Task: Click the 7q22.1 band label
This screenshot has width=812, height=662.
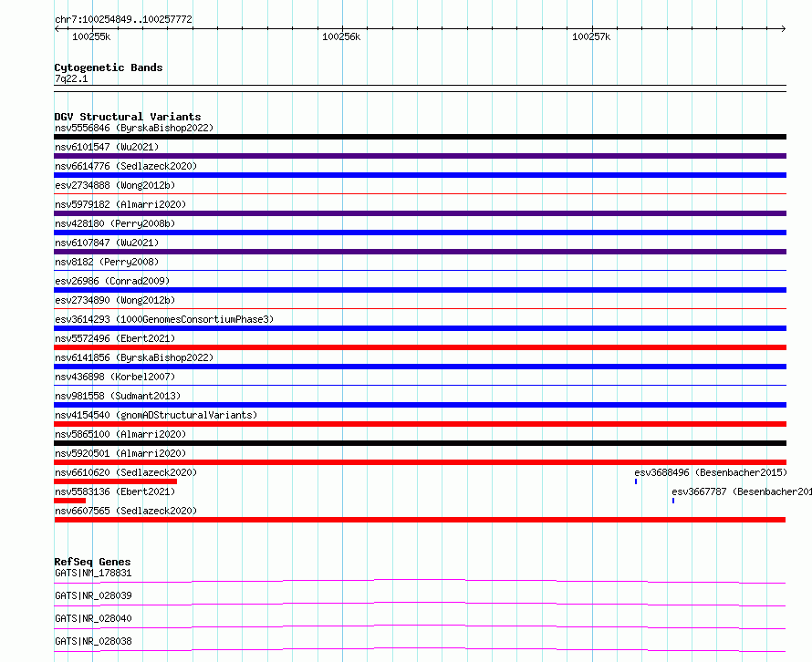Action: (x=71, y=78)
